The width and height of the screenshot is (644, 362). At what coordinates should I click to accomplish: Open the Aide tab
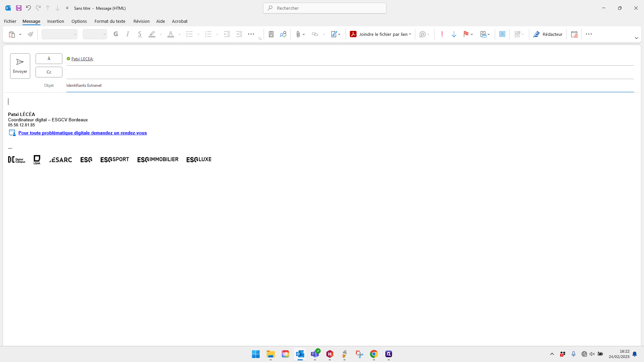coord(161,21)
